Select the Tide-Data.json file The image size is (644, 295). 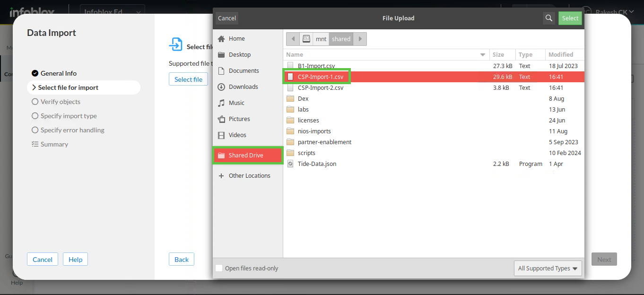click(x=317, y=164)
